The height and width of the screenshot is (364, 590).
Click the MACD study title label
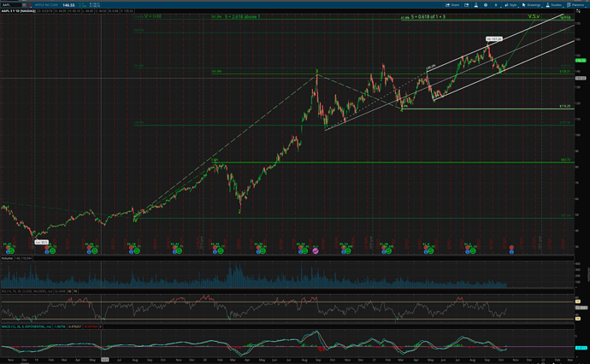point(27,326)
